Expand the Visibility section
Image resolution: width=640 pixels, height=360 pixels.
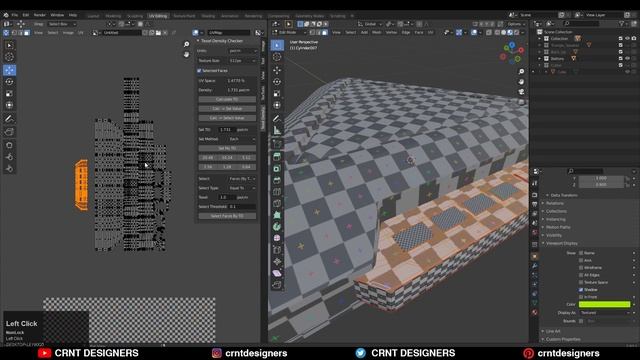coord(553,236)
